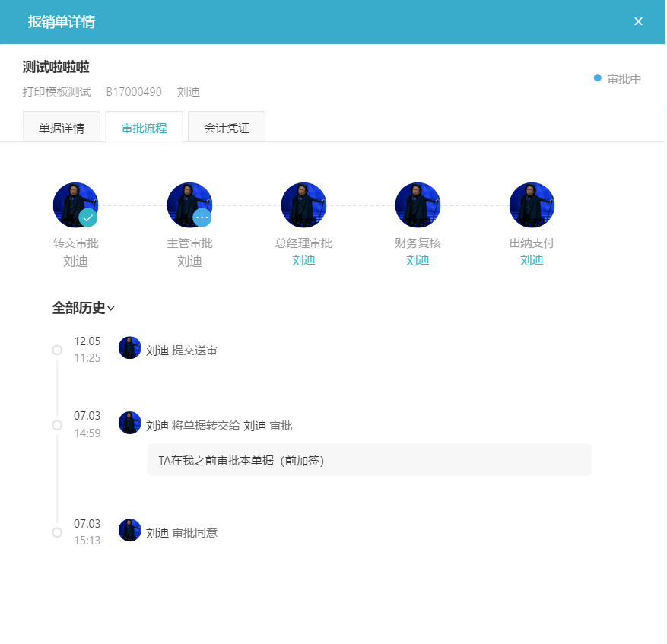Image resolution: width=667 pixels, height=644 pixels.
Task: Click the 主管审批 step label
Action: [x=189, y=243]
